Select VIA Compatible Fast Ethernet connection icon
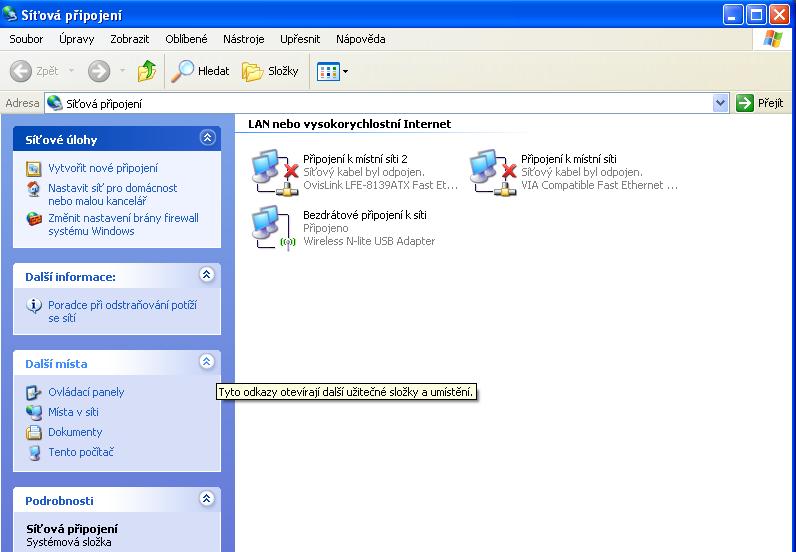This screenshot has height=552, width=796. pyautogui.click(x=493, y=173)
